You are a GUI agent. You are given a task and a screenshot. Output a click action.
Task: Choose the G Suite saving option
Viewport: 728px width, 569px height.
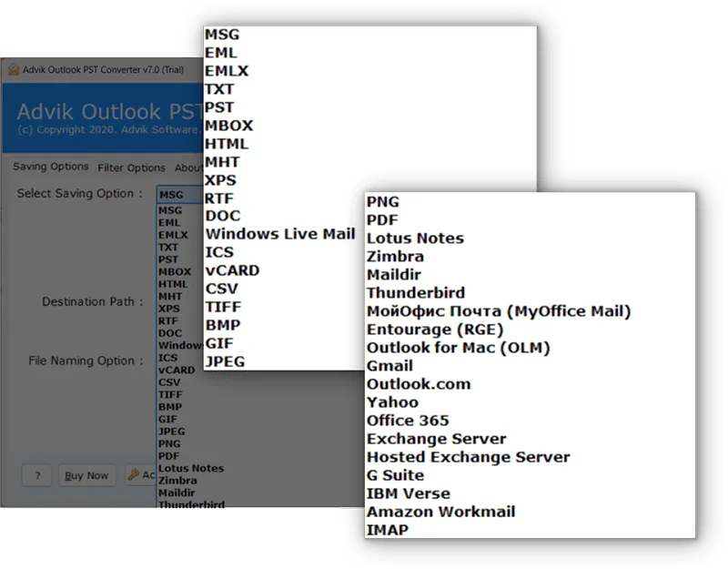pyautogui.click(x=395, y=475)
